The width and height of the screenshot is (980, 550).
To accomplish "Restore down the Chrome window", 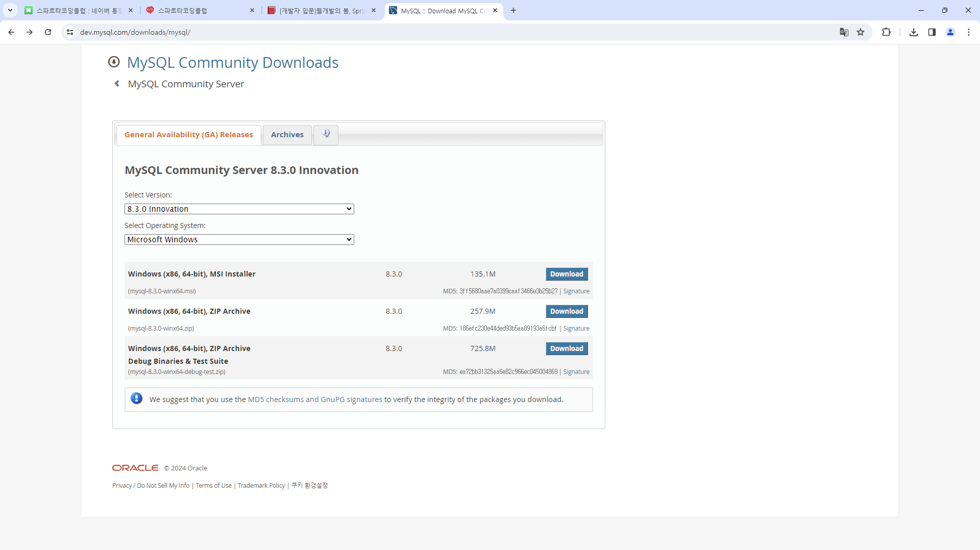I will point(945,10).
